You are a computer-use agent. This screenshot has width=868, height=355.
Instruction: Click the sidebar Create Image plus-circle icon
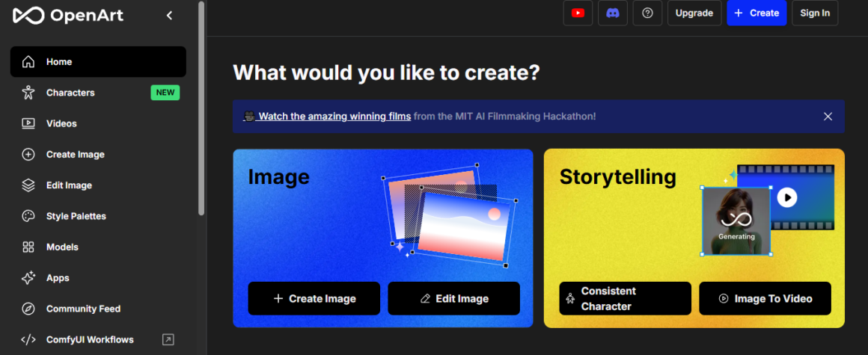click(28, 154)
